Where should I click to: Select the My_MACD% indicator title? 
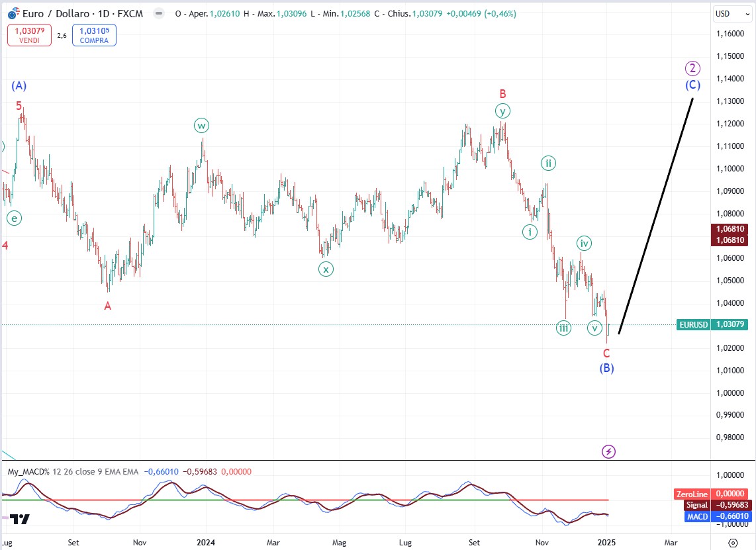coord(28,471)
